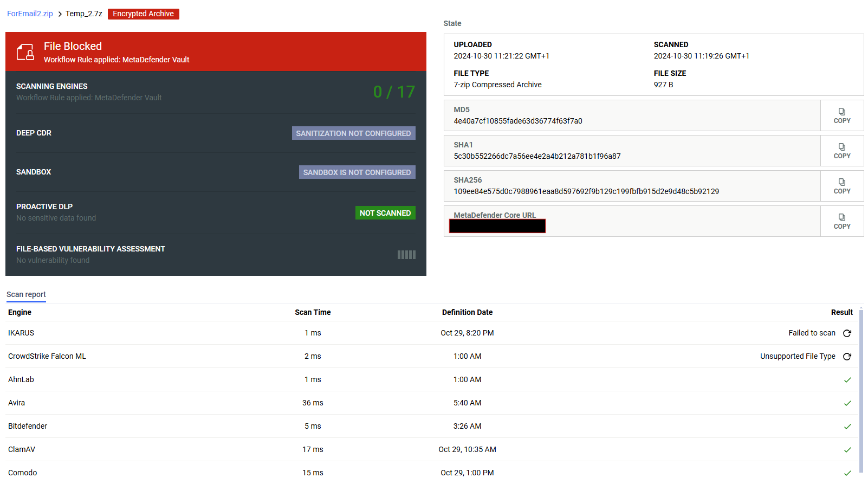Click the SHA256 hash value

[586, 191]
